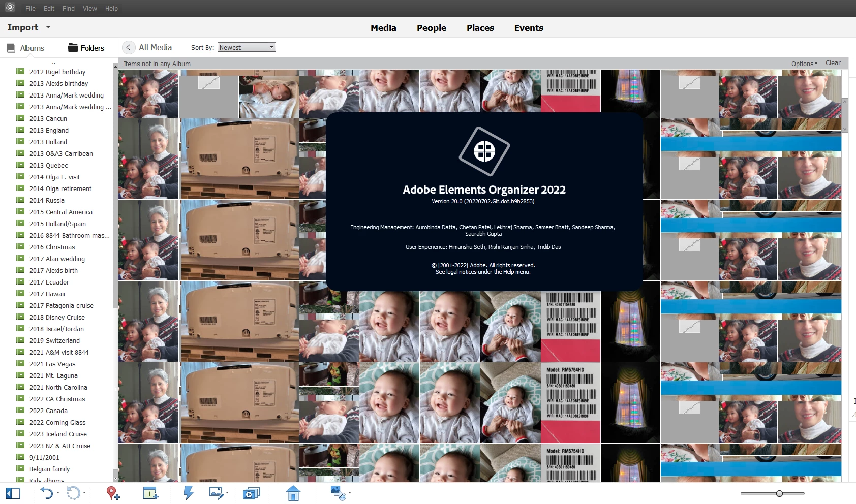Open the 2015 Central America album
Viewport: 856px width, 504px height.
tap(61, 212)
